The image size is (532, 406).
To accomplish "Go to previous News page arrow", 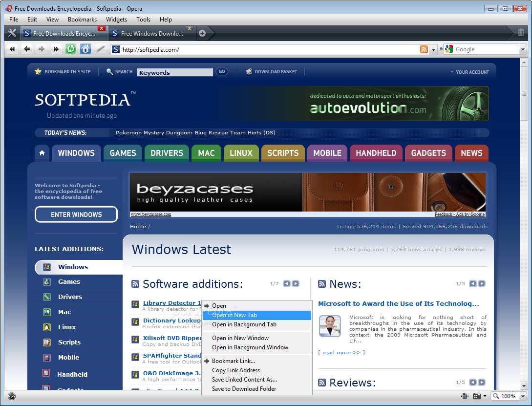I will pyautogui.click(x=472, y=283).
